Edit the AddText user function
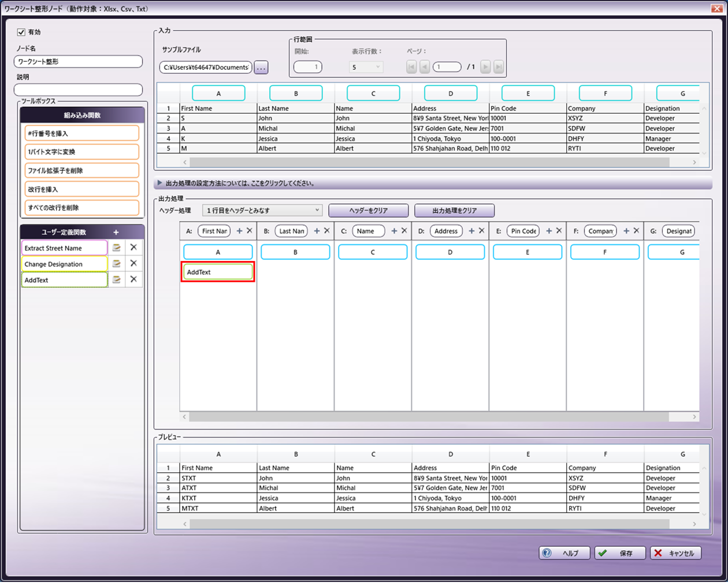The width and height of the screenshot is (728, 586). (117, 280)
